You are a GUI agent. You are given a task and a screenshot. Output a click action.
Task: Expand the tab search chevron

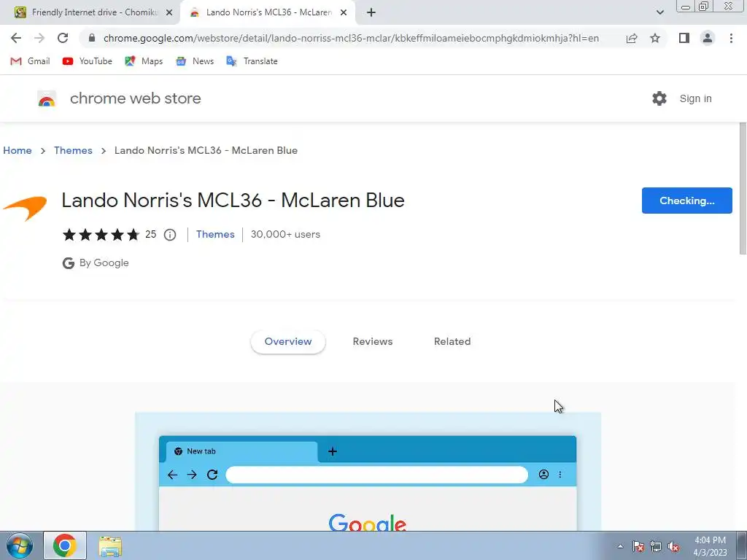(659, 12)
